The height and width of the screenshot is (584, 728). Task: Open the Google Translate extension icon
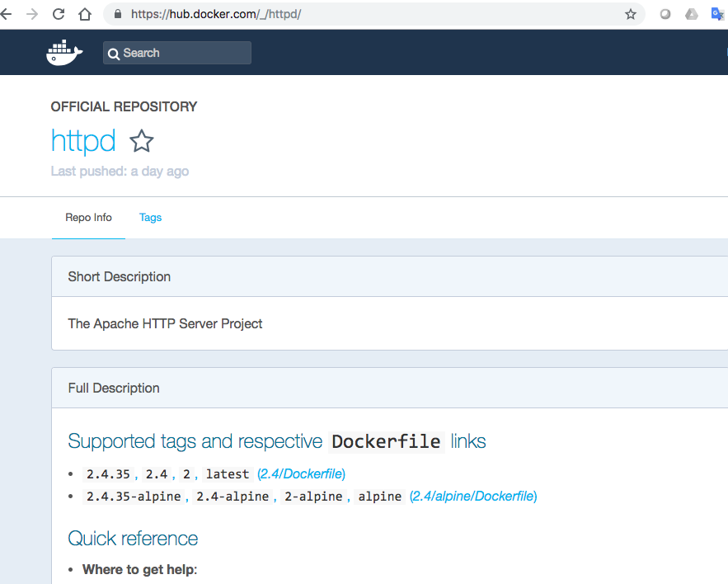(717, 14)
